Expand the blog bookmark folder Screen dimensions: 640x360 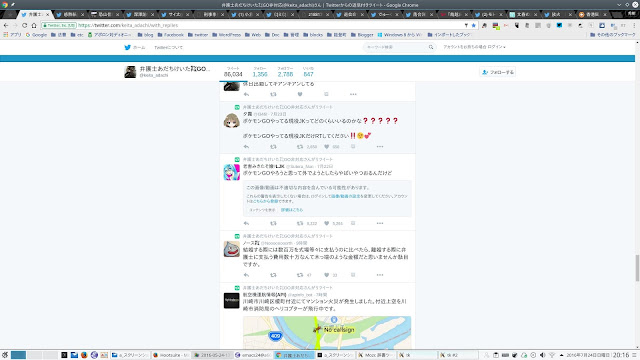145,35
